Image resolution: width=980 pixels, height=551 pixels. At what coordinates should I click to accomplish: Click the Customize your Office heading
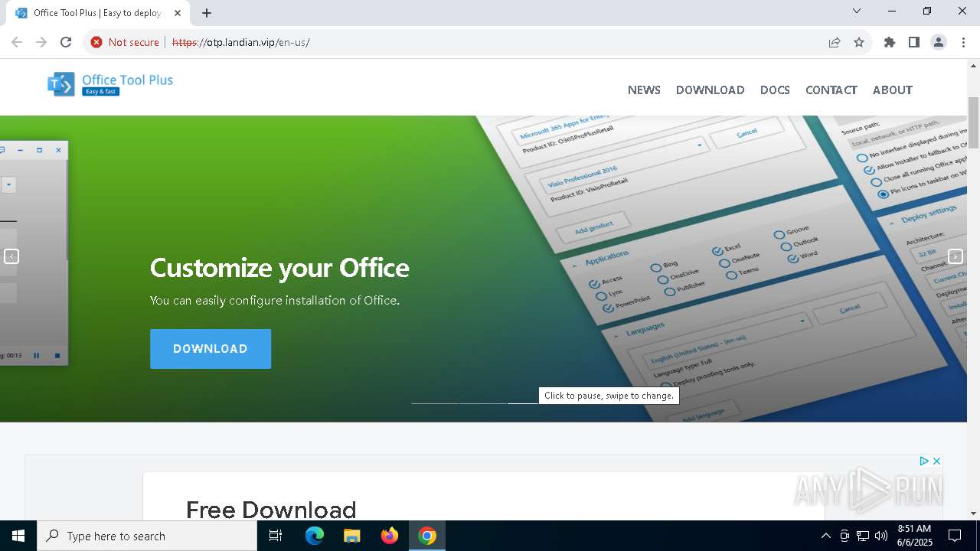pos(279,268)
